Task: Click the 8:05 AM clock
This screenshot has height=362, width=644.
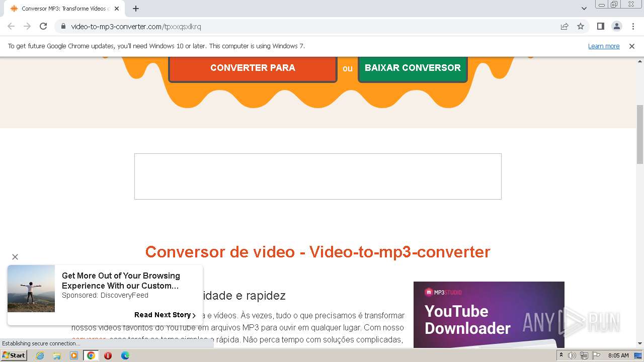Action: [618, 355]
